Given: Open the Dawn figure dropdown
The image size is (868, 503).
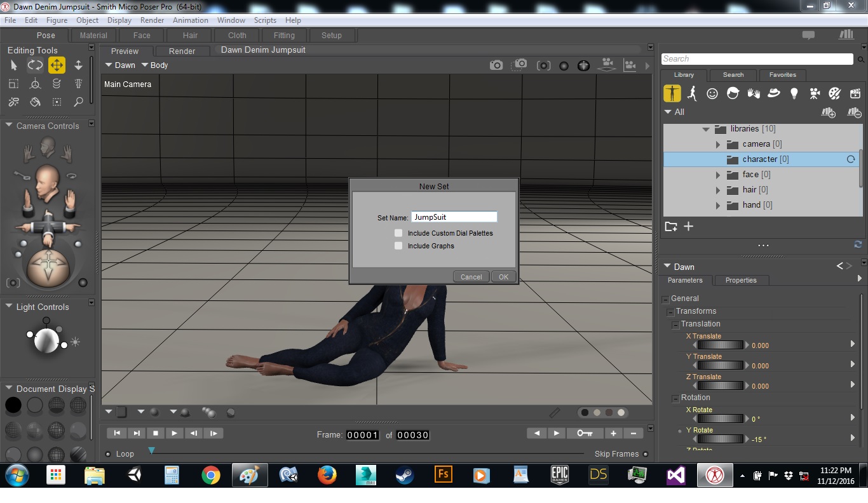Looking at the screenshot, I should pos(120,65).
